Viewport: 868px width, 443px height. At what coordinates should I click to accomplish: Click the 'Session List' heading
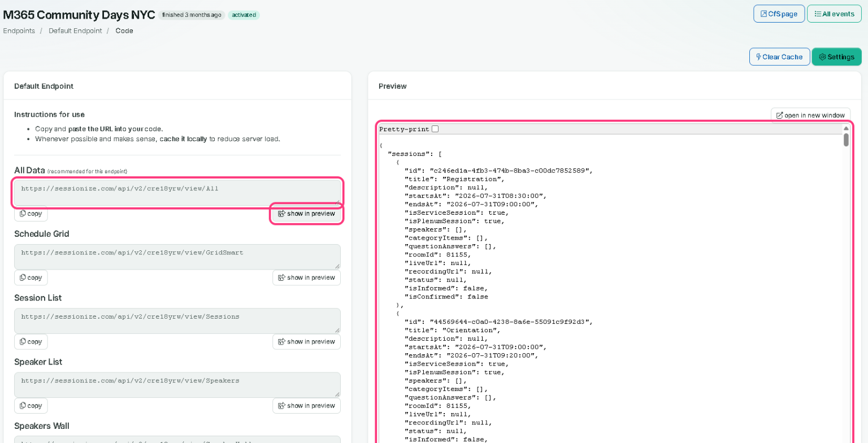click(38, 298)
